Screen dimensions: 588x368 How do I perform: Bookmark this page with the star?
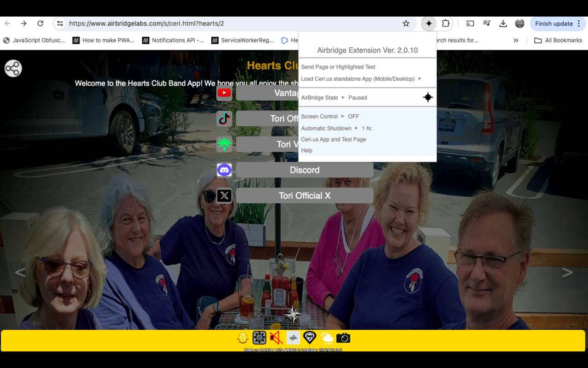click(406, 23)
